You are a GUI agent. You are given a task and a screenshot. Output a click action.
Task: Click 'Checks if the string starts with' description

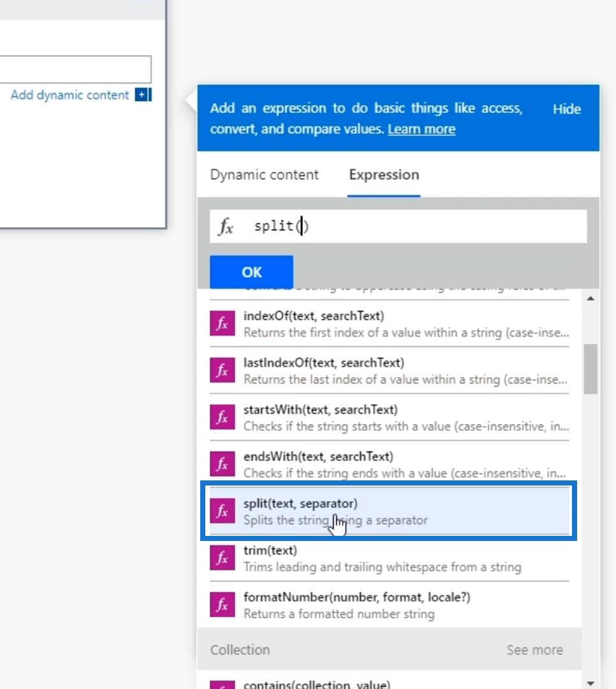tap(406, 426)
